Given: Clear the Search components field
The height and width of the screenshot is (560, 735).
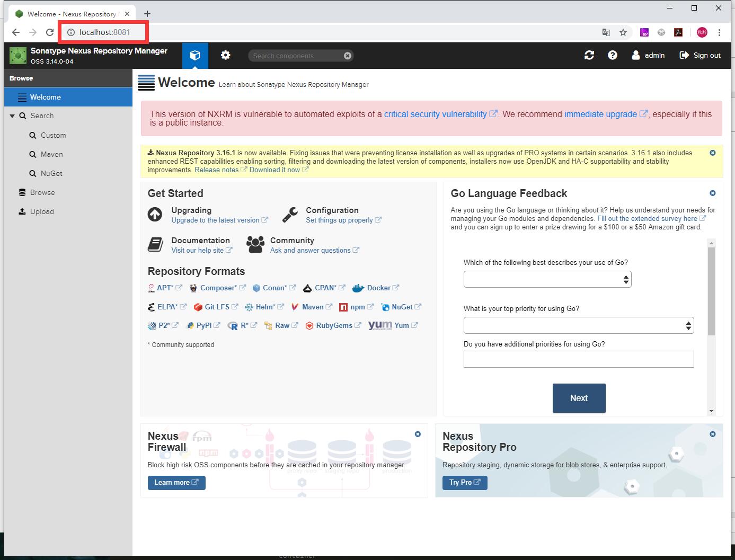Looking at the screenshot, I should tap(348, 56).
